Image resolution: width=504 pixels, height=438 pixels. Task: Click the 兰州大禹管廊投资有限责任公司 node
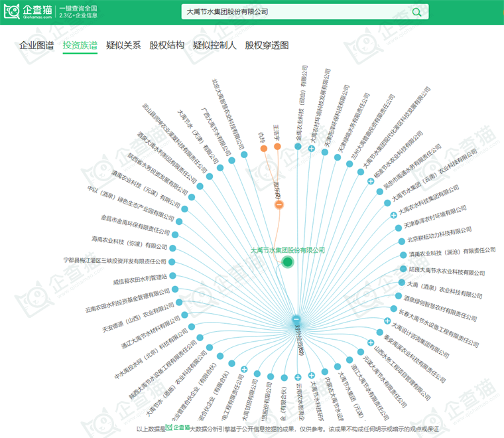click(349, 164)
